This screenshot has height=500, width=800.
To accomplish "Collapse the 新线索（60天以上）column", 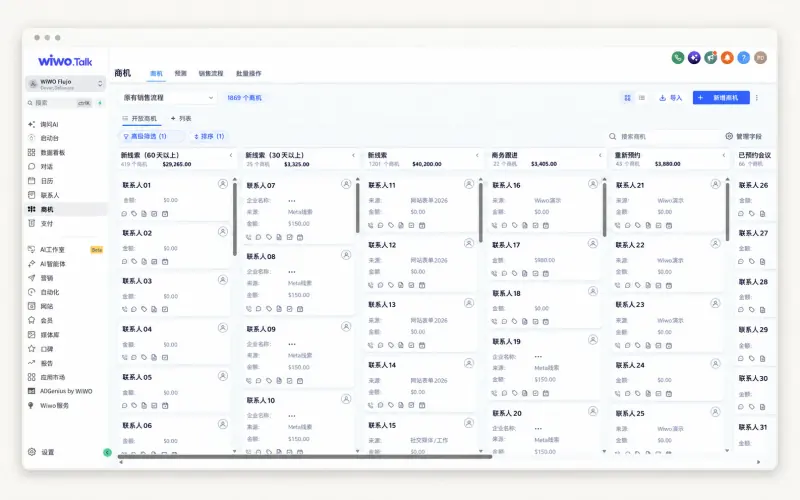I will 231,155.
